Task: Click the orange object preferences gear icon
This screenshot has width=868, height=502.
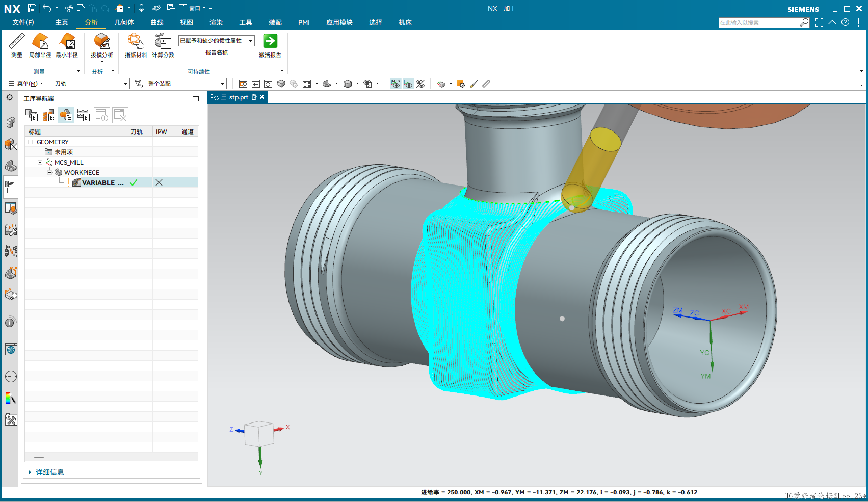Action: tap(461, 84)
